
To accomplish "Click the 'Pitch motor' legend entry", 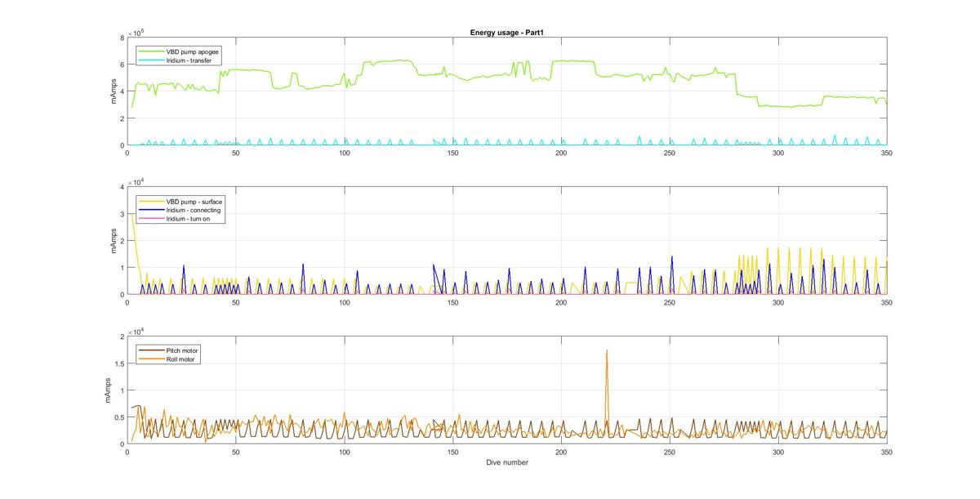I will click(x=168, y=350).
